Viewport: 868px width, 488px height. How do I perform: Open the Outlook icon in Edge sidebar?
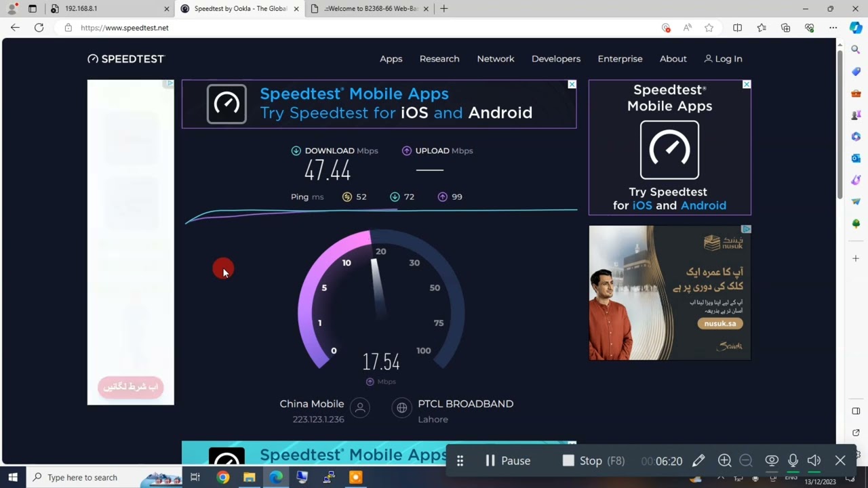point(856,158)
